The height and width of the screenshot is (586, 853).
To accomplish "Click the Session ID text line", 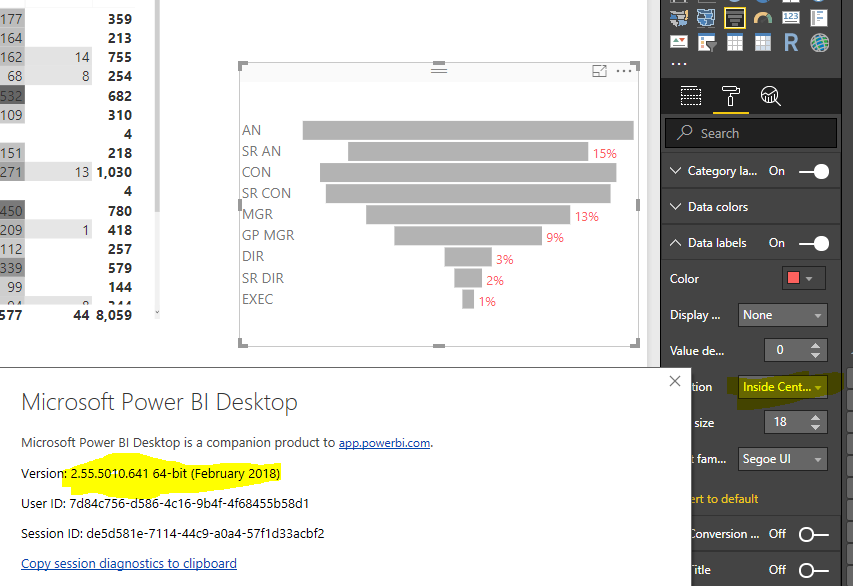I will point(172,534).
